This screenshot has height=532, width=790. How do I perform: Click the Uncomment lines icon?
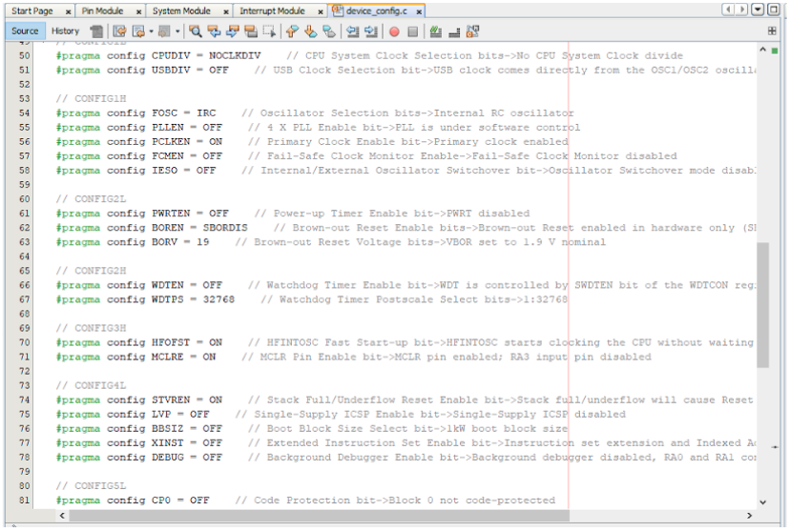point(454,31)
